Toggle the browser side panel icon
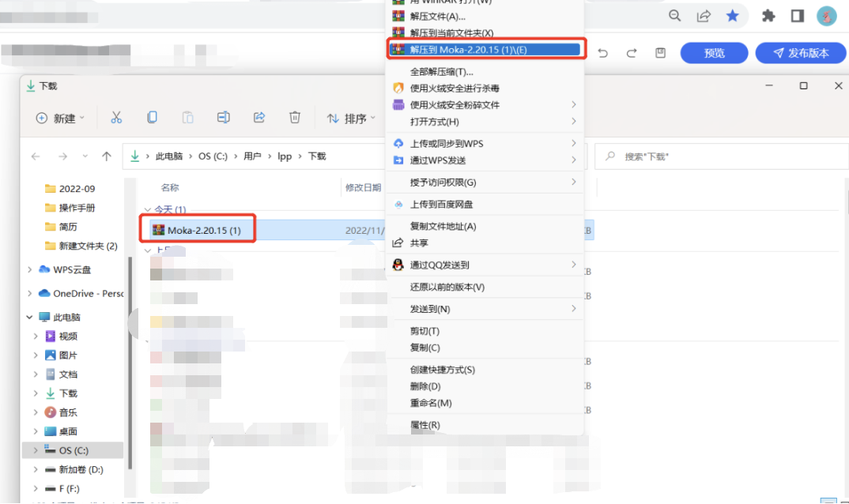 [798, 16]
